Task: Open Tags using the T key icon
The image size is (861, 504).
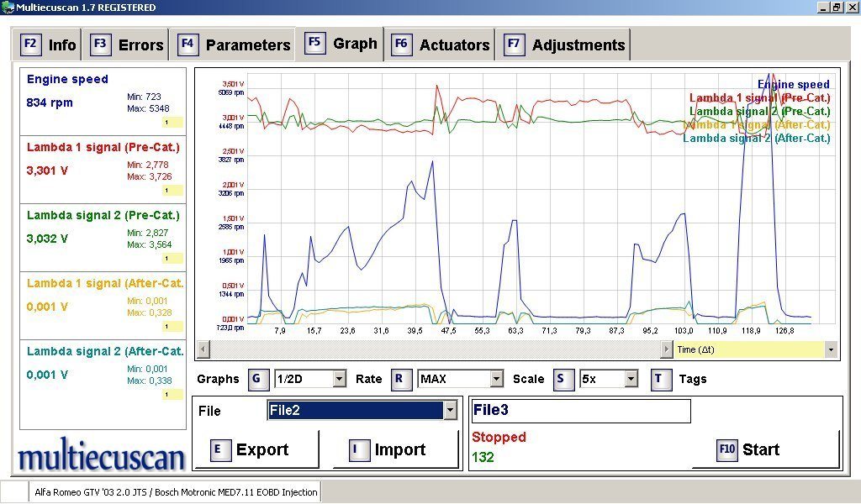Action: pyautogui.click(x=661, y=379)
